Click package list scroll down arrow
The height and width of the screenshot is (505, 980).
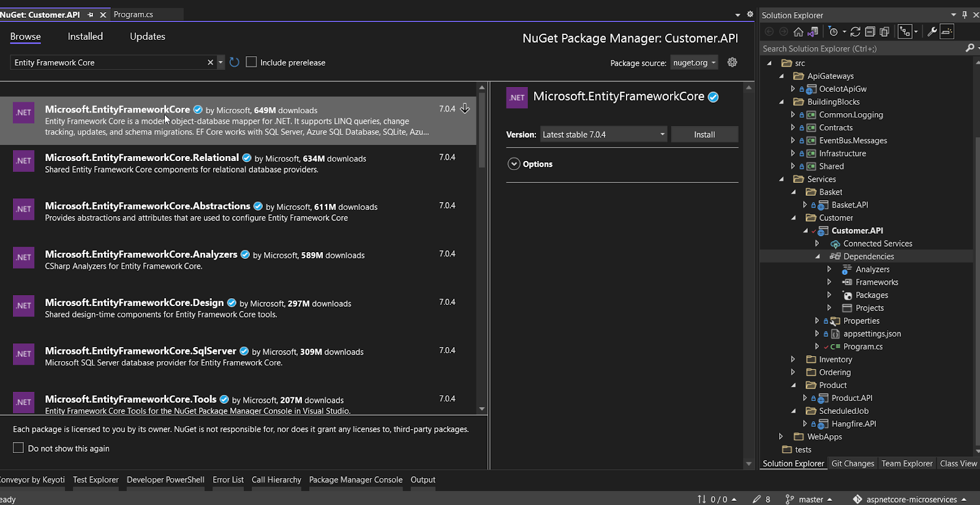482,409
